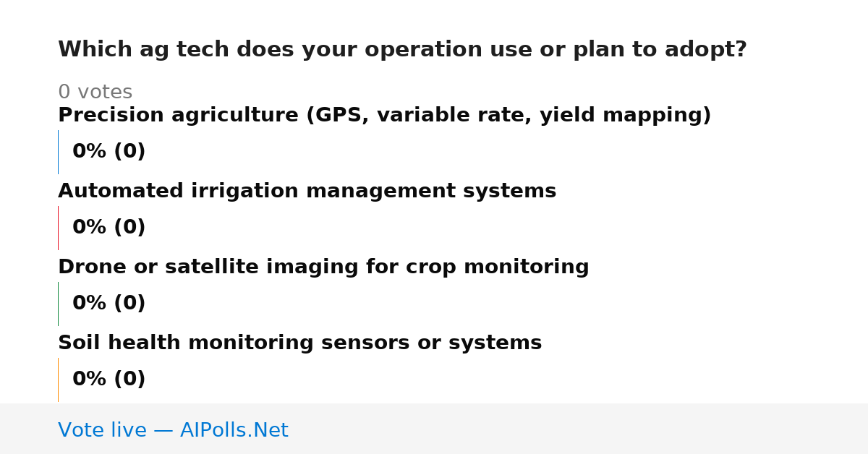Click the orange bar for Soil health
This screenshot has height=454, width=868.
click(58, 380)
